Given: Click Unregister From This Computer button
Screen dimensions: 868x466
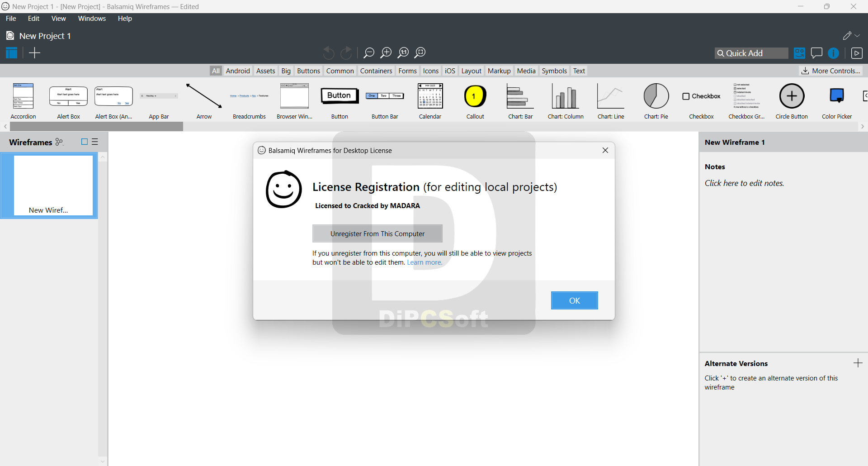Looking at the screenshot, I should (377, 233).
